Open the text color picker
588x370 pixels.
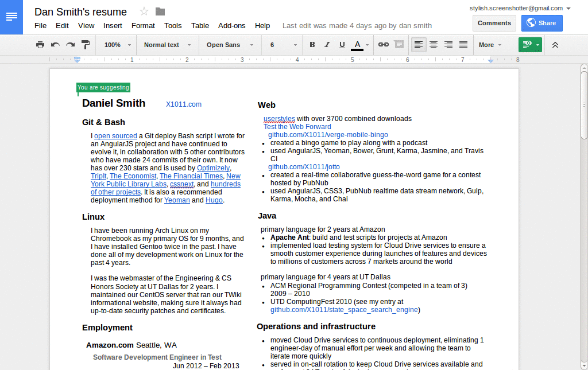click(357, 45)
